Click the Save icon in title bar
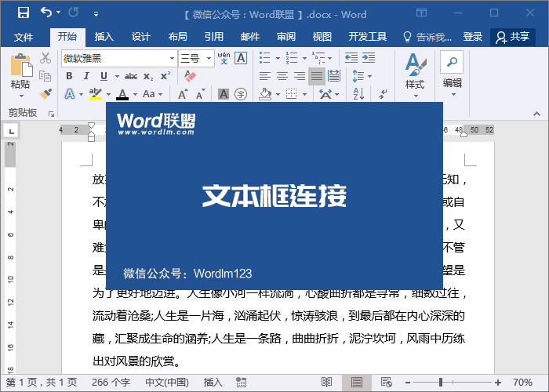Image resolution: width=549 pixels, height=392 pixels. point(24,13)
